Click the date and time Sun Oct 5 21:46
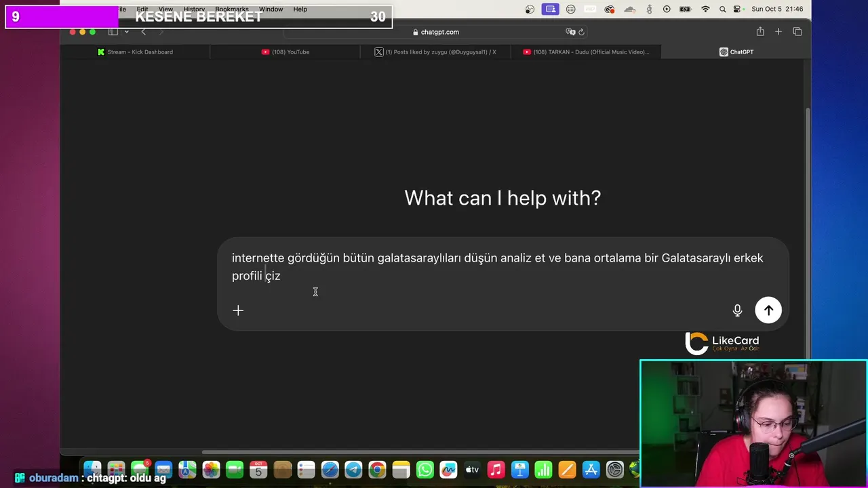 [x=777, y=9]
